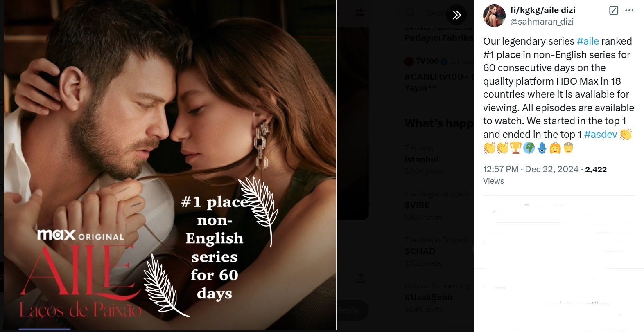Screen dimensions: 644x332
Task: Click the share upload icon under image
Action: pyautogui.click(x=361, y=278)
